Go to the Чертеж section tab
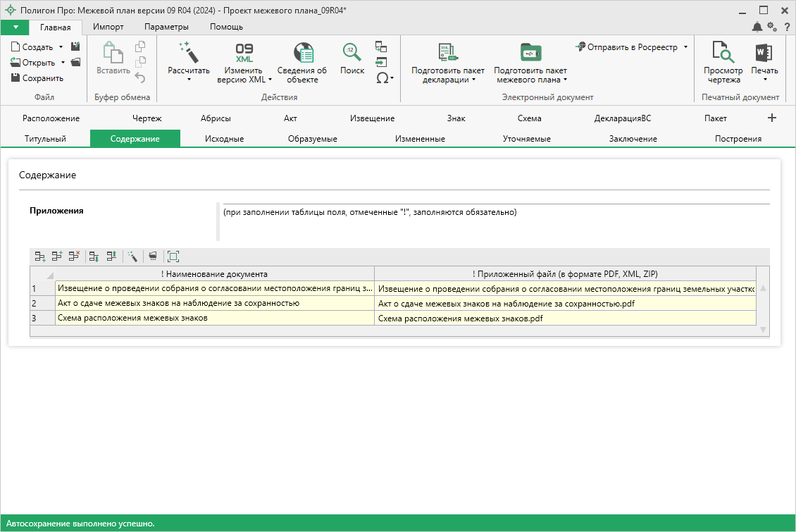The height and width of the screenshot is (532, 796). (x=147, y=118)
